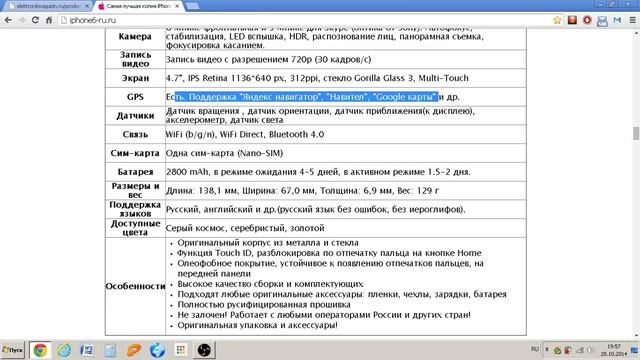Open a new tab with the new-tab button
This screenshot has height=360, width=640.
192,6
